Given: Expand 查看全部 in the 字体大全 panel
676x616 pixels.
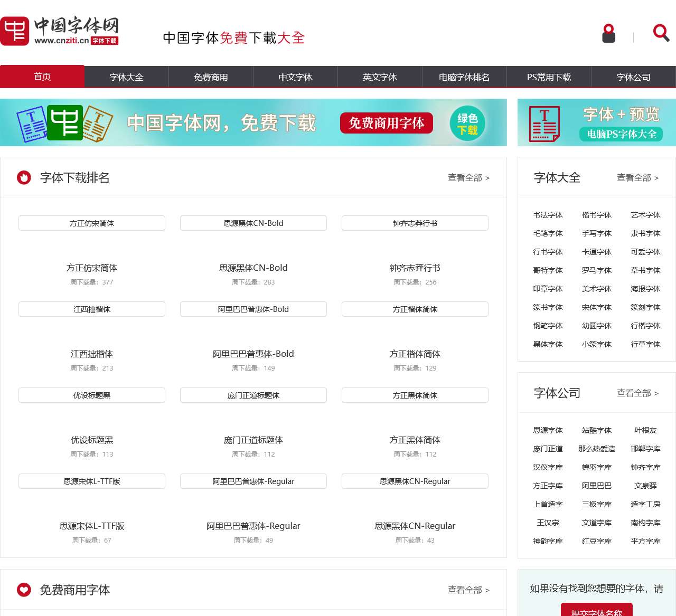Looking at the screenshot, I should point(637,178).
